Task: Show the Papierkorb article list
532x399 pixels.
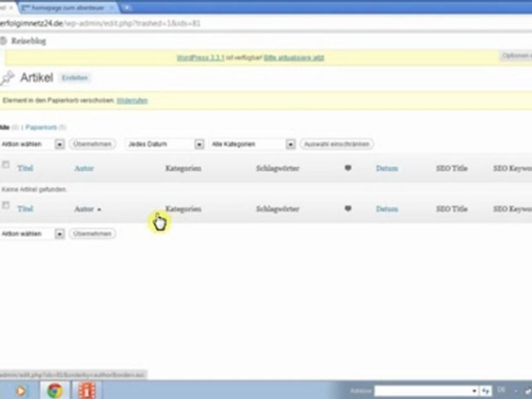Action: tap(41, 127)
